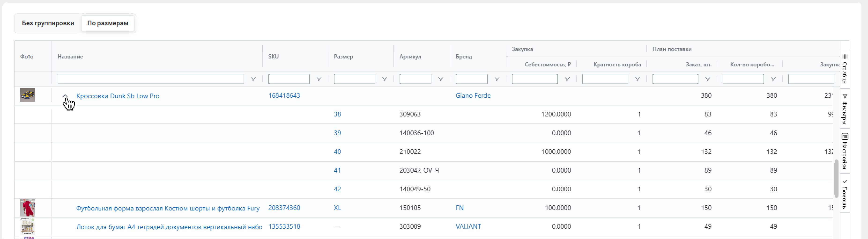The image size is (868, 239).
Task: Click the Название filter text field
Action: click(x=151, y=79)
